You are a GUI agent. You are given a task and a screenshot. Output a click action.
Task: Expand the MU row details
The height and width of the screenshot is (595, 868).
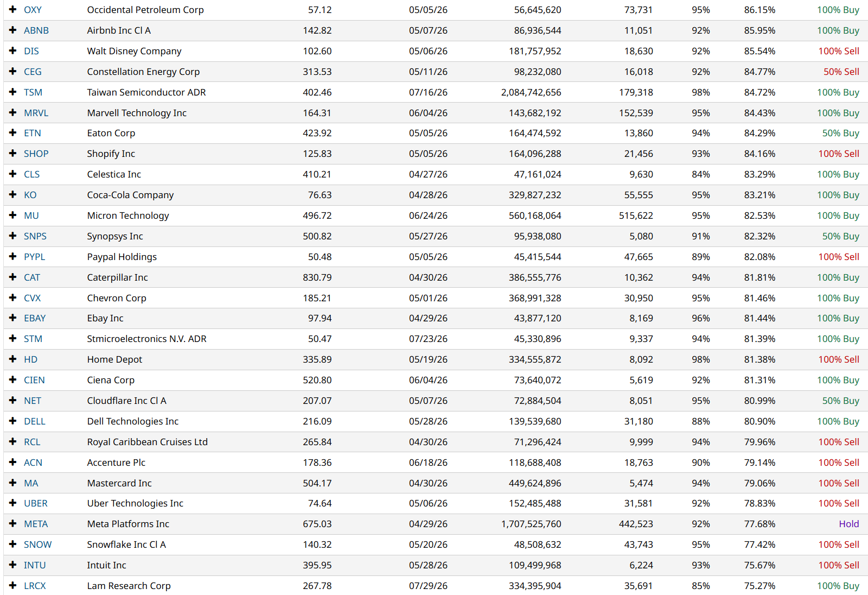(x=13, y=216)
